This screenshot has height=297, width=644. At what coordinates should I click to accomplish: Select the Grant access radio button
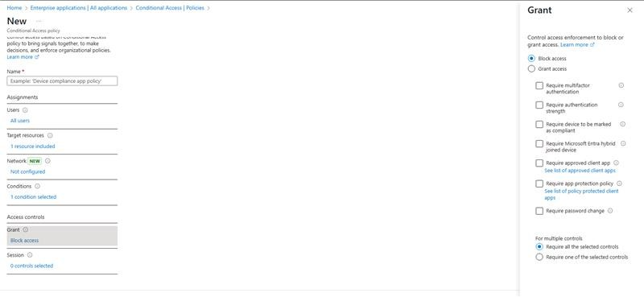(x=531, y=68)
